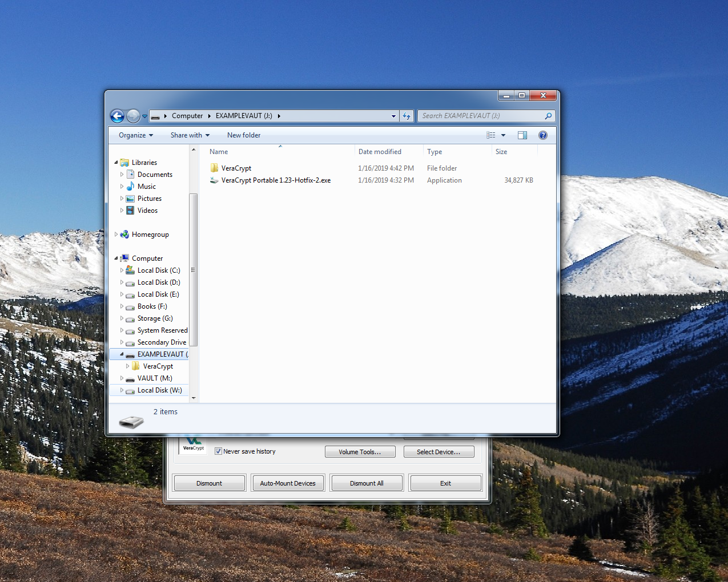Click Dismount All in VeraCrypt

coord(367,483)
